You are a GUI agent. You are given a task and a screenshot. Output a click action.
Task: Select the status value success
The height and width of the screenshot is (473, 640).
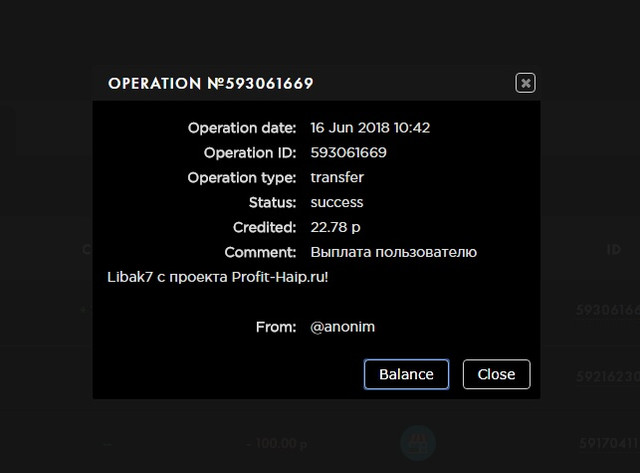(337, 202)
